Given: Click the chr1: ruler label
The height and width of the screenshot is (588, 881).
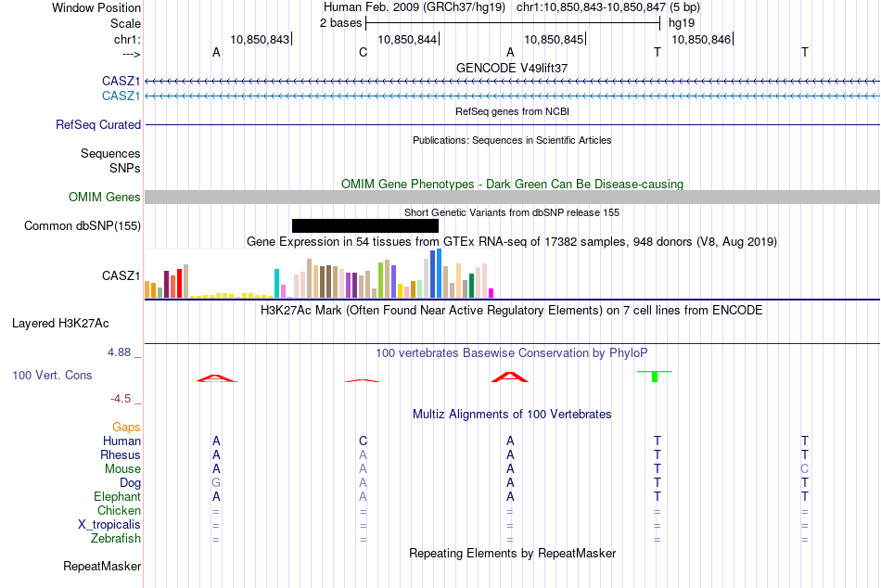Looking at the screenshot, I should 127,39.
